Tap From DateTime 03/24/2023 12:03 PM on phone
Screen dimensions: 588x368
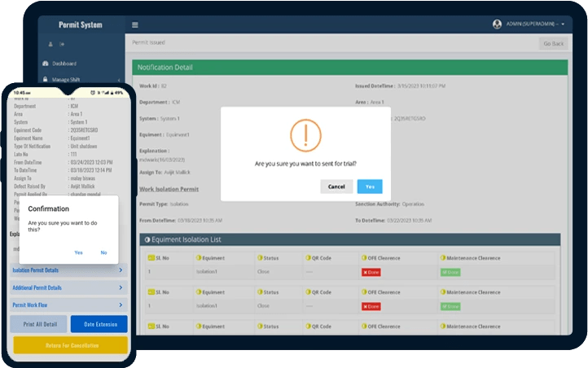pyautogui.click(x=91, y=162)
